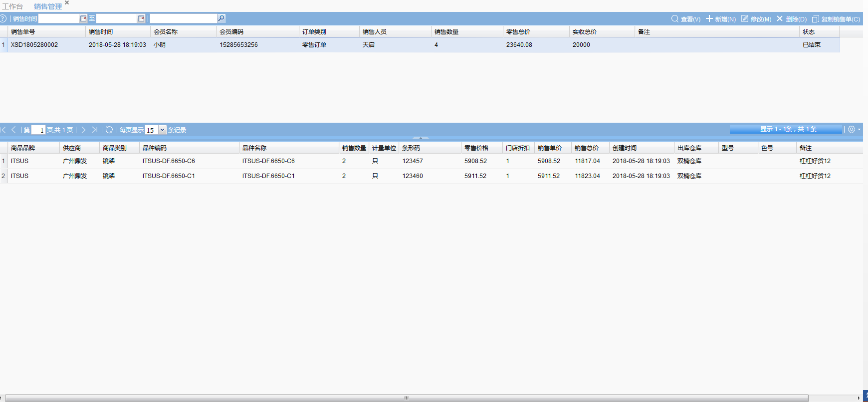The image size is (868, 402).
Task: Click salesperson 天启 cell
Action: (369, 45)
